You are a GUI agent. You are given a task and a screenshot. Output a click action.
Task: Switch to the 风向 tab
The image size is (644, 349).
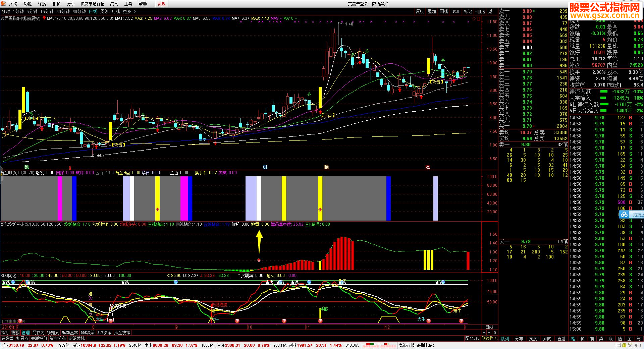click(547, 339)
